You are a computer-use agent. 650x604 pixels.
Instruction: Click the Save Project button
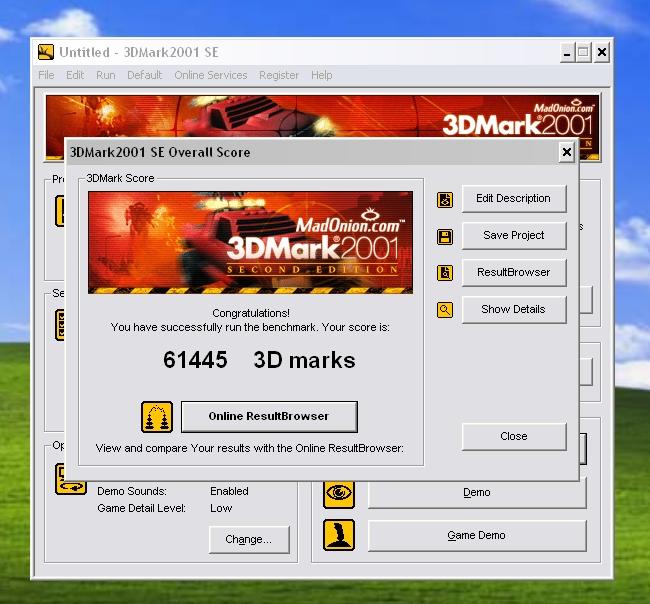[514, 235]
